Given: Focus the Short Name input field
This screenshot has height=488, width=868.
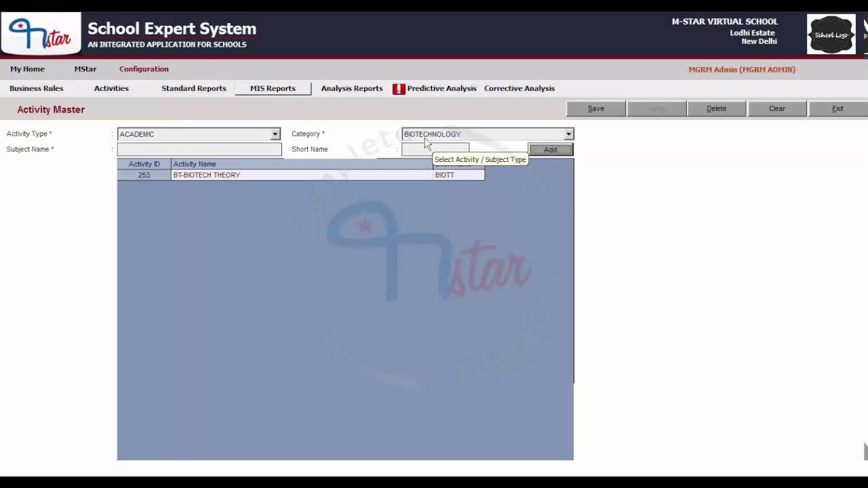Looking at the screenshot, I should [x=435, y=149].
